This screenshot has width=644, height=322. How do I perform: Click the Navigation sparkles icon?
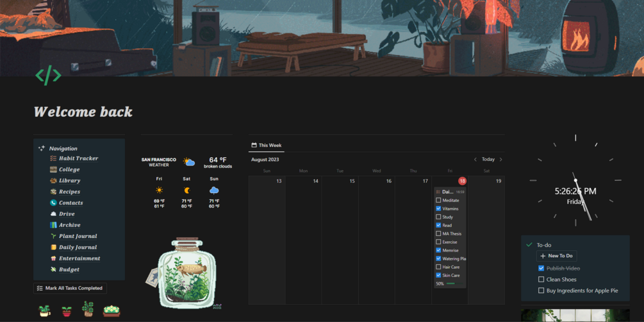(42, 148)
